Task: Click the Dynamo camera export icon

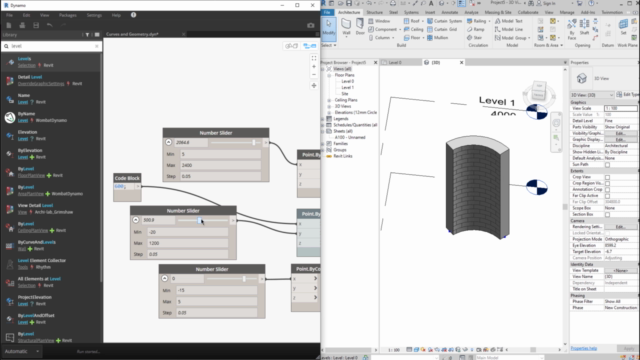Action: [311, 25]
